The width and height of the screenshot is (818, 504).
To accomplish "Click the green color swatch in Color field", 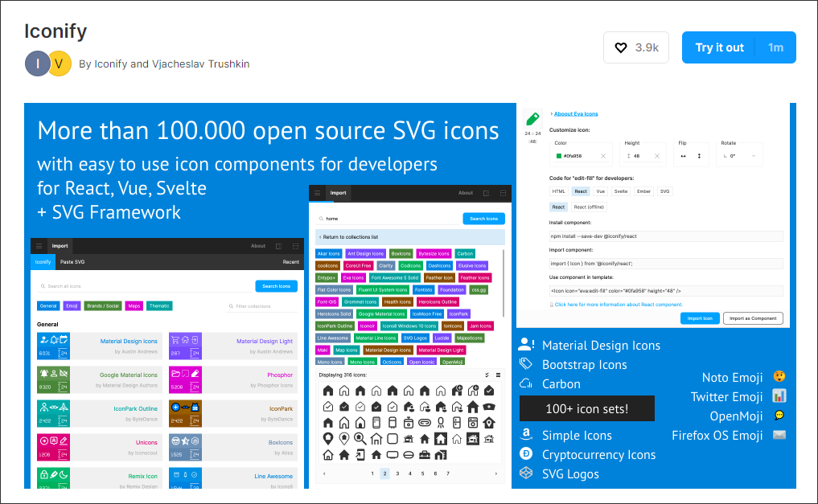I will pos(559,156).
